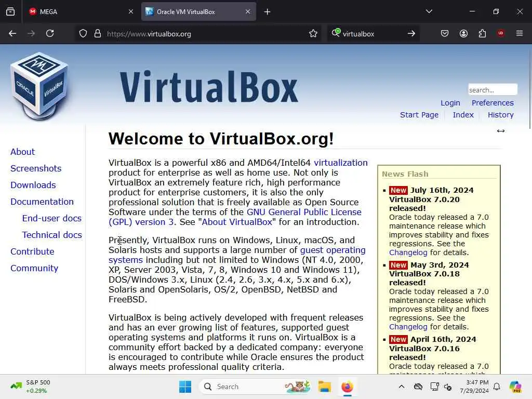This screenshot has width=532, height=399.
Task: Open Technical docs link
Action: tap(52, 235)
